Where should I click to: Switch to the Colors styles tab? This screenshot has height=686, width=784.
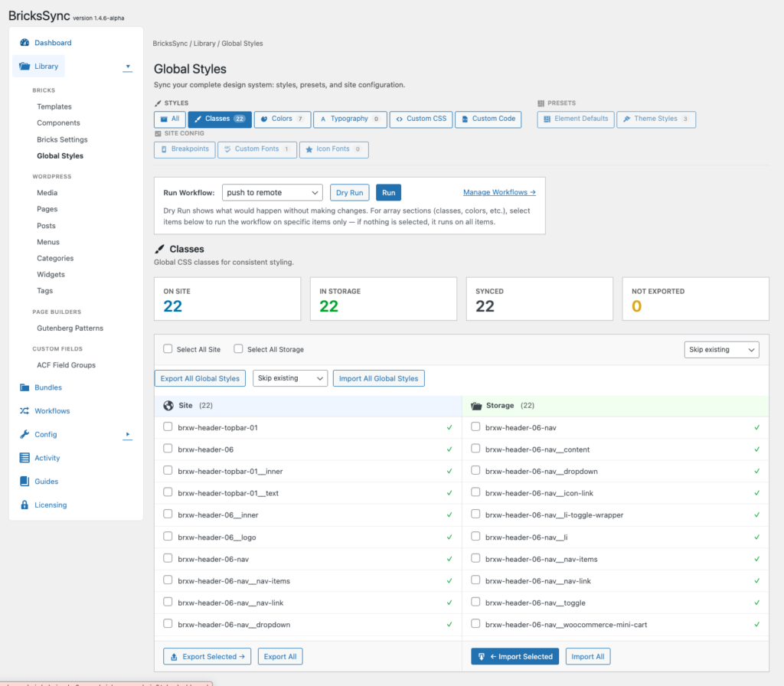click(x=282, y=119)
